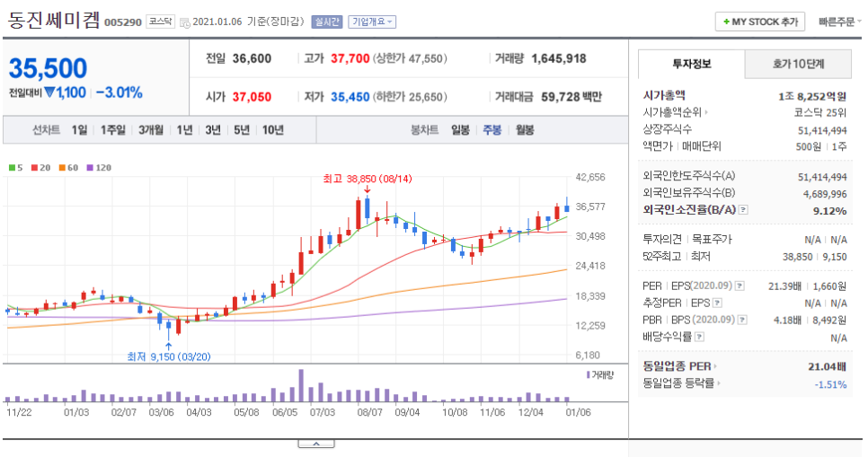This screenshot has height=457, width=868.
Task: Click the -3.01% change percentage
Action: click(119, 92)
